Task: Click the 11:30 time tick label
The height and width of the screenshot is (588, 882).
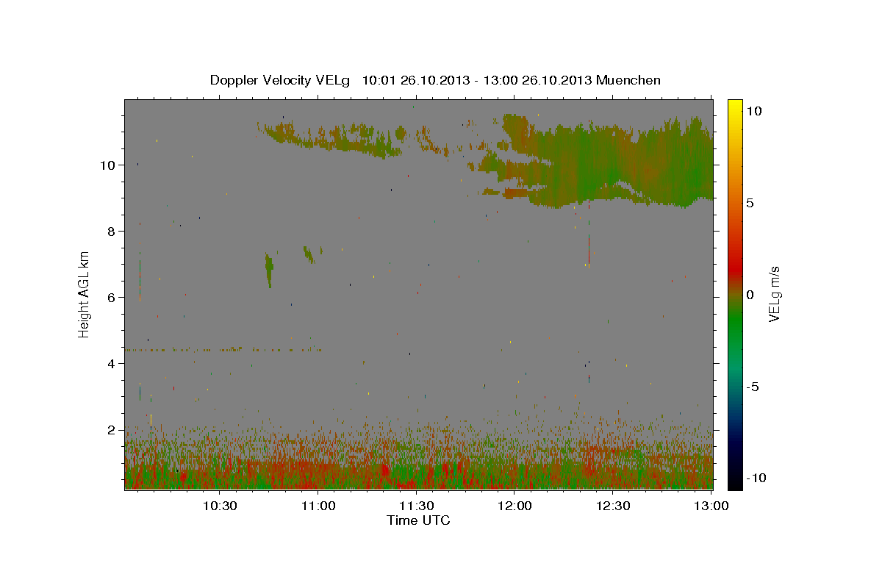Action: pyautogui.click(x=417, y=506)
